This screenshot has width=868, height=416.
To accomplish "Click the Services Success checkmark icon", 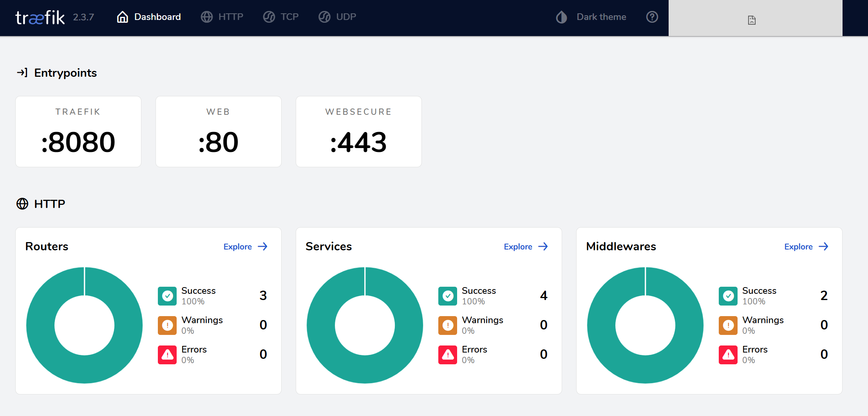I will (448, 296).
